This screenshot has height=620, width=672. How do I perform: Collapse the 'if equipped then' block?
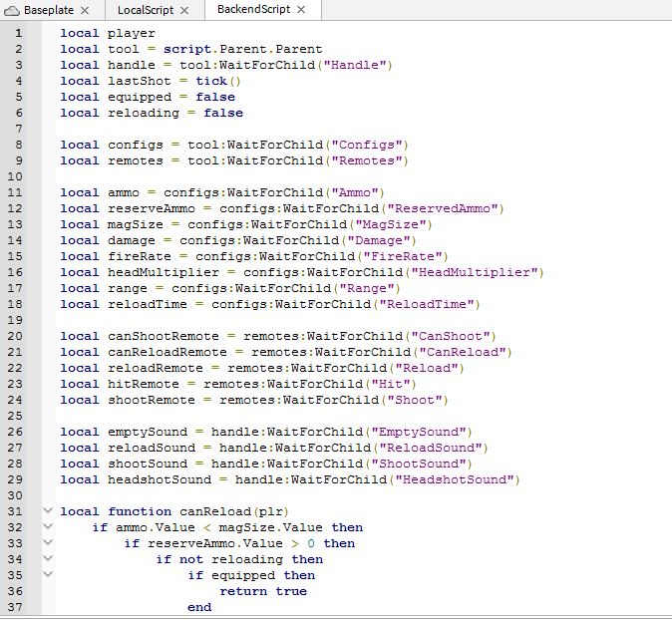pos(48,574)
